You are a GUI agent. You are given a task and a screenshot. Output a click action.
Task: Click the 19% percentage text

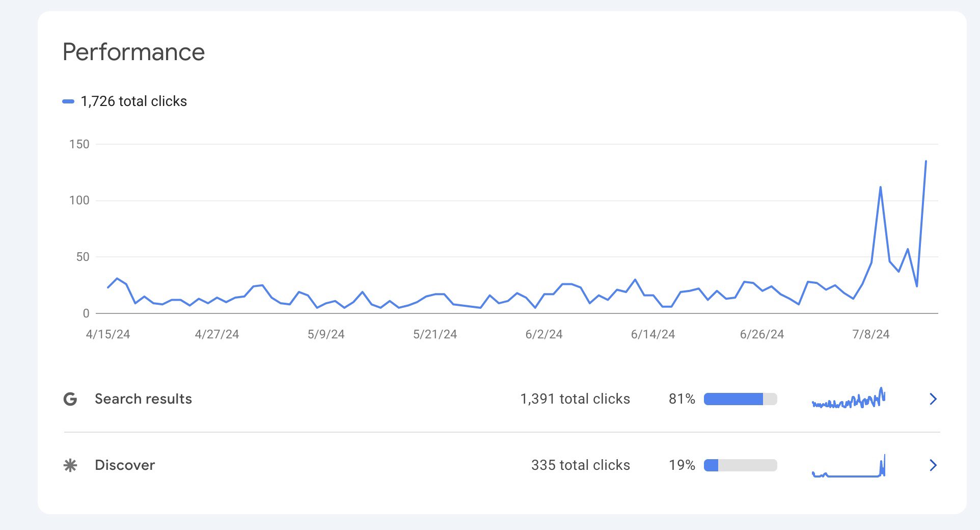(682, 465)
